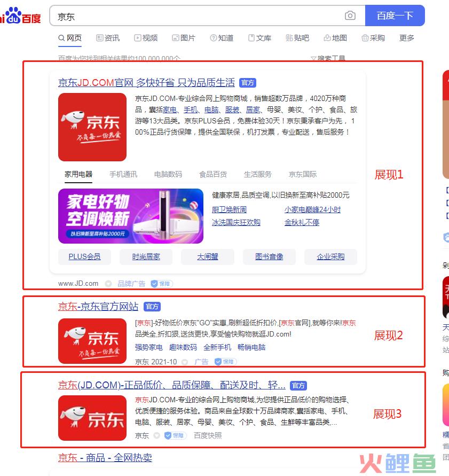The width and height of the screenshot is (449, 476).
Task: Select the 生活服务 sub-tab
Action: pos(258,174)
